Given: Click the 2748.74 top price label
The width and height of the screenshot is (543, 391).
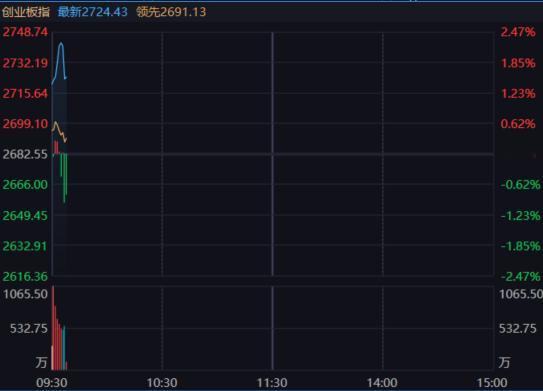Looking at the screenshot, I should [x=25, y=32].
